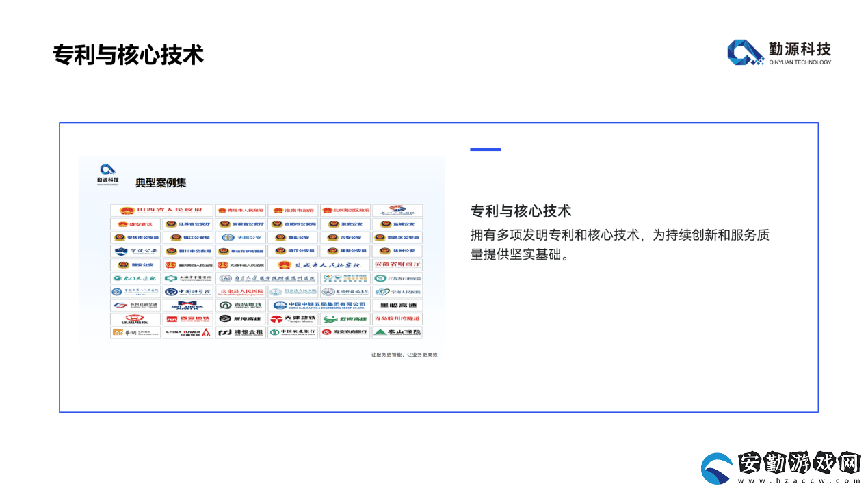This screenshot has height=488, width=868.
Task: Pick the 六安公安 logo card
Action: click(345, 238)
